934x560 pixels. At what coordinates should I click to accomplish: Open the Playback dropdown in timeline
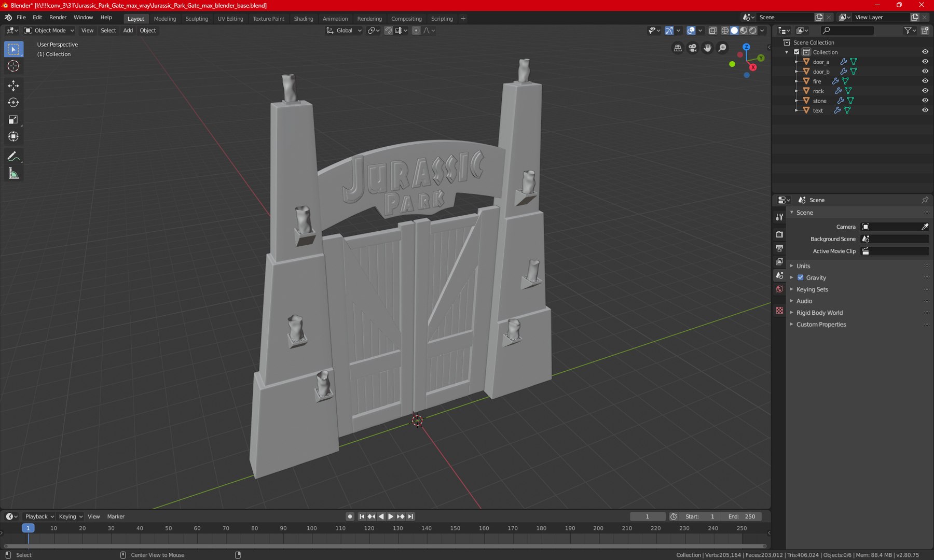tap(39, 516)
